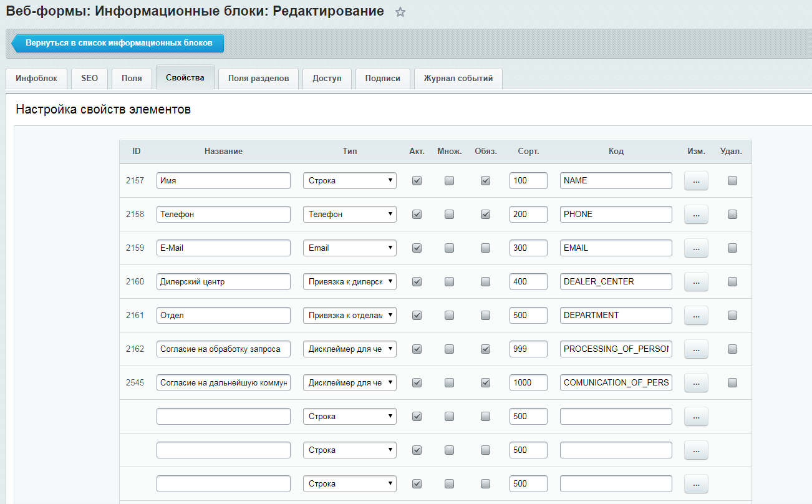Open the Доступ tab

(x=327, y=79)
